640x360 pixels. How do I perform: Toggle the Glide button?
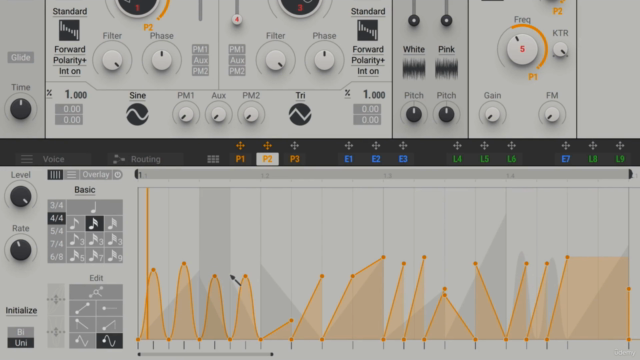[x=20, y=58]
